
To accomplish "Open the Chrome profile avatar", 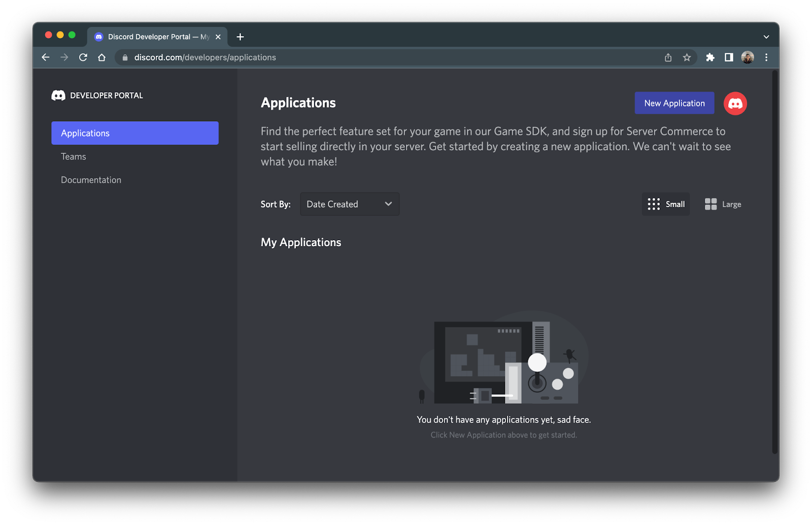I will click(x=748, y=57).
